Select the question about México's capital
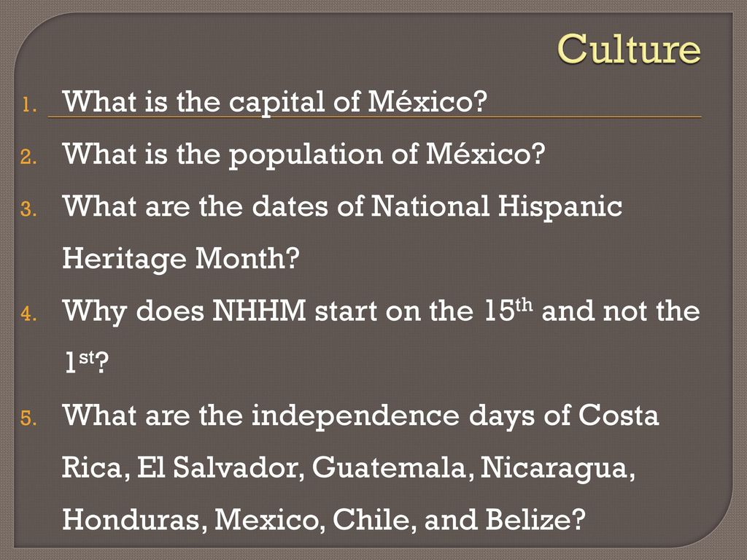Viewport: 747px width, 560px height. pyautogui.click(x=275, y=101)
